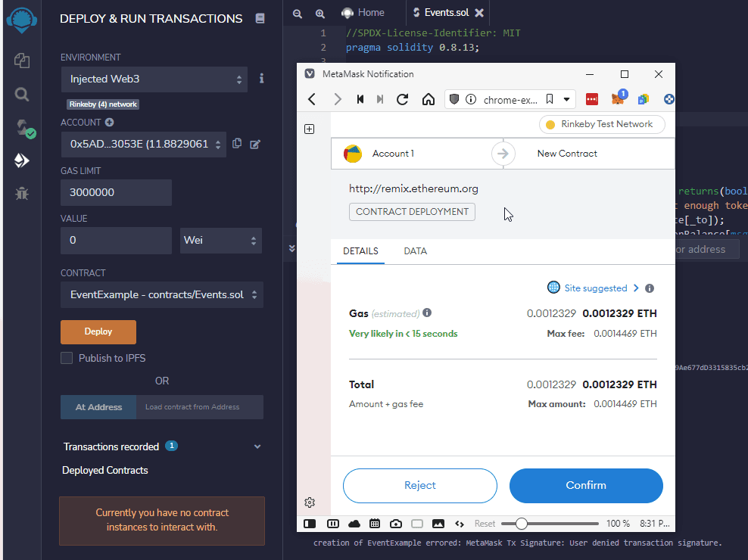This screenshot has width=748, height=560.
Task: Go forward in MetaMask notification browser
Action: tap(338, 99)
